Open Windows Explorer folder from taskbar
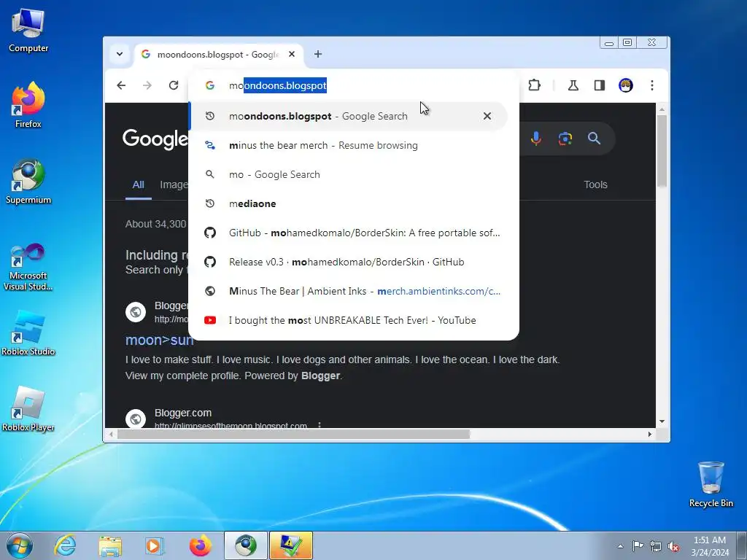747x560 pixels. (110, 545)
